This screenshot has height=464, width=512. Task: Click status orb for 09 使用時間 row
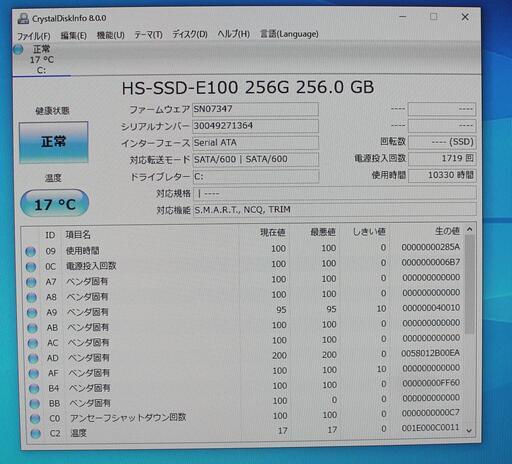(31, 251)
